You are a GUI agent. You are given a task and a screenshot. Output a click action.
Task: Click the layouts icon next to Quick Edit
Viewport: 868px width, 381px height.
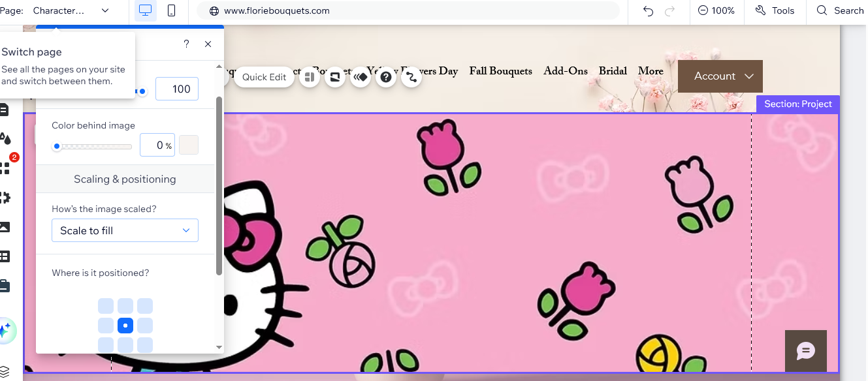310,77
